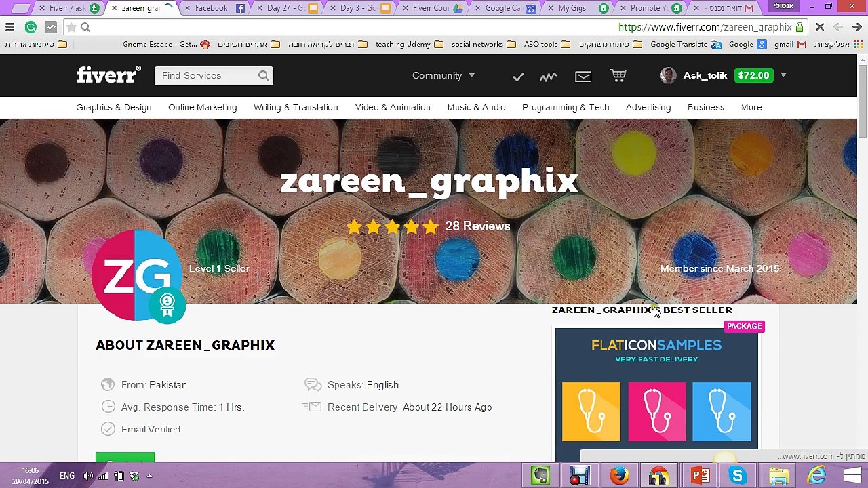The height and width of the screenshot is (488, 868).
Task: Click the zoom magnifier icon in address bar
Action: 85,27
